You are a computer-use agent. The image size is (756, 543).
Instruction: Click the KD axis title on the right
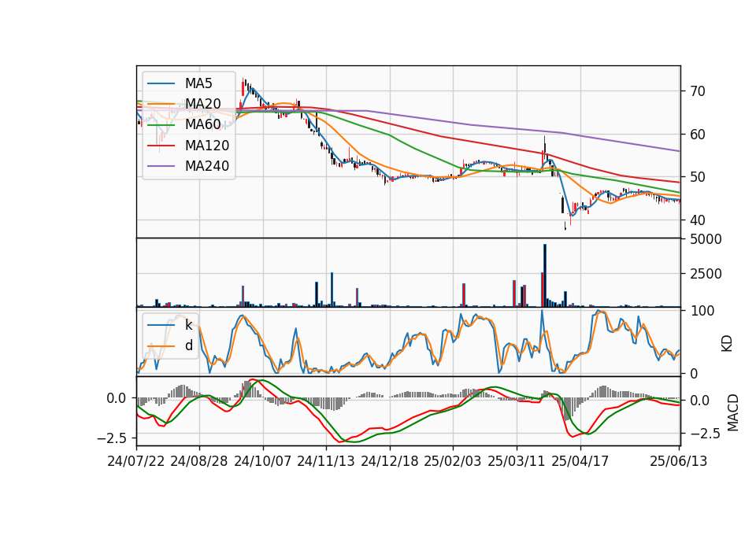pyautogui.click(x=727, y=344)
